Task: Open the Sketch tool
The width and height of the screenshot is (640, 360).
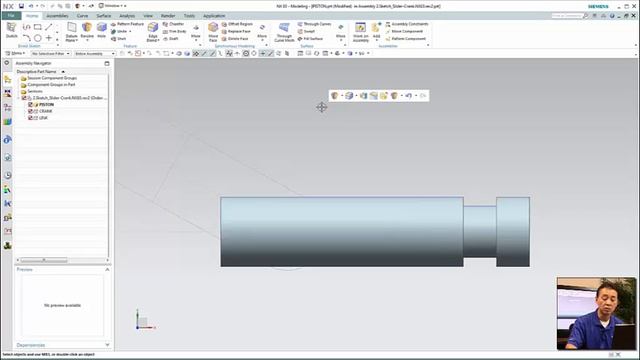Action: tap(11, 31)
